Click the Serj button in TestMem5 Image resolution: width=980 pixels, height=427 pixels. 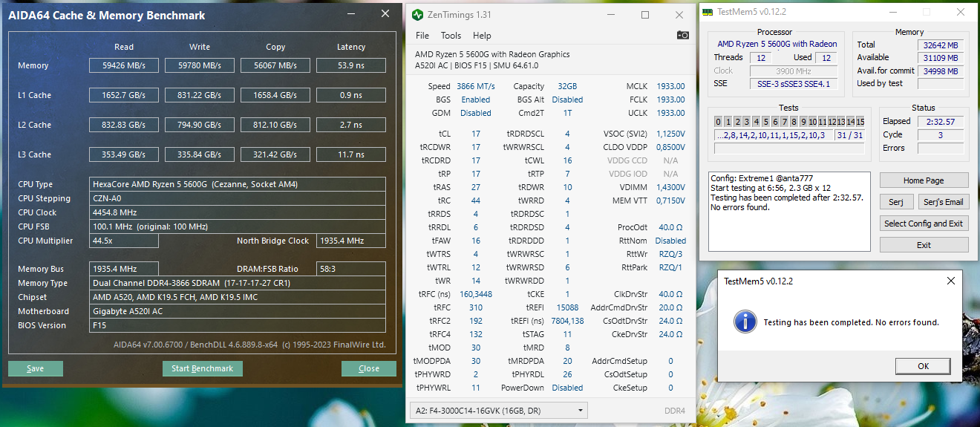pyautogui.click(x=896, y=202)
